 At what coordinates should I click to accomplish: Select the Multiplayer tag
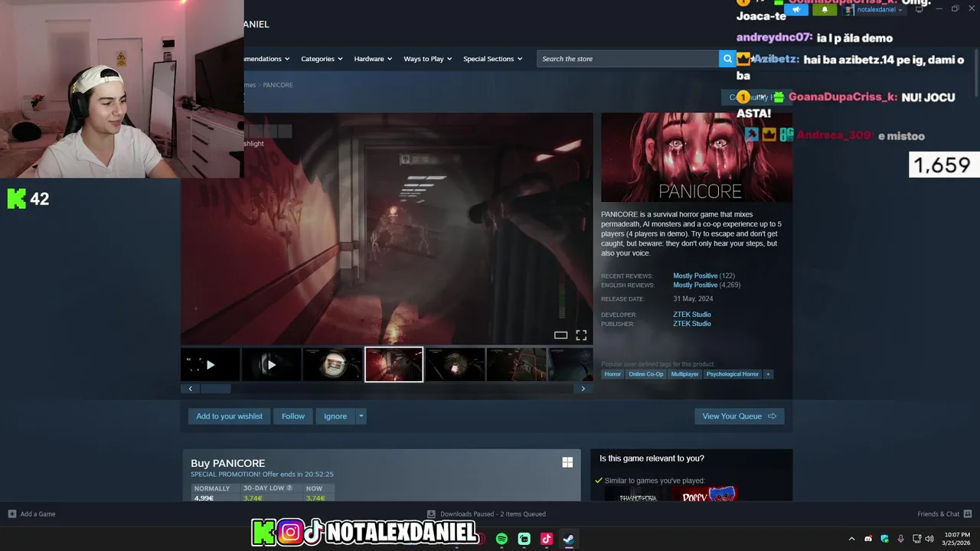(x=684, y=374)
